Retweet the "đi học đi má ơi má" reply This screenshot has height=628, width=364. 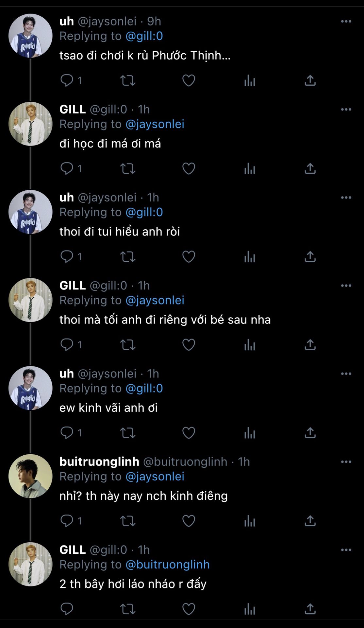pos(128,169)
